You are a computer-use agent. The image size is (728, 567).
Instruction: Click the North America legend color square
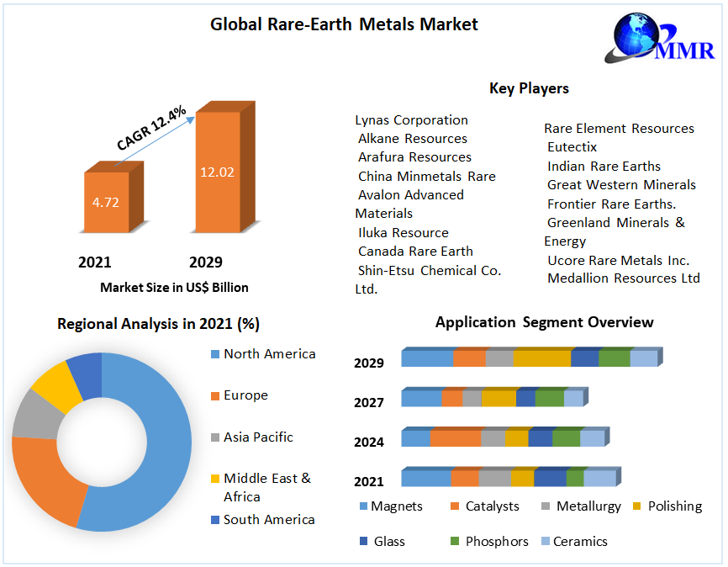[214, 354]
